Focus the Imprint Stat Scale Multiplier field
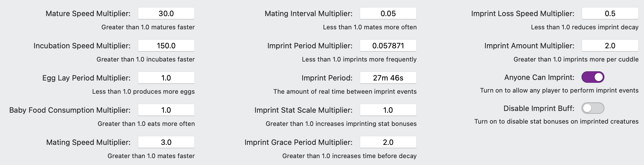 pyautogui.click(x=388, y=110)
